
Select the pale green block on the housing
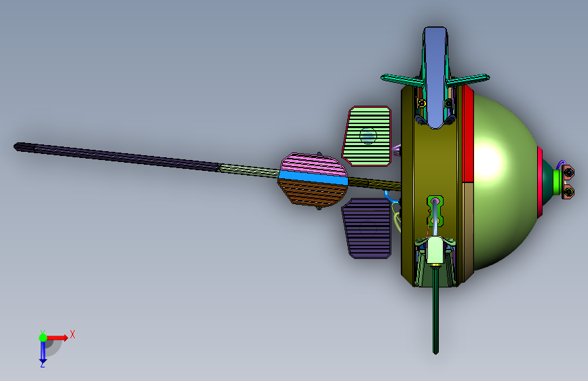(x=435, y=249)
